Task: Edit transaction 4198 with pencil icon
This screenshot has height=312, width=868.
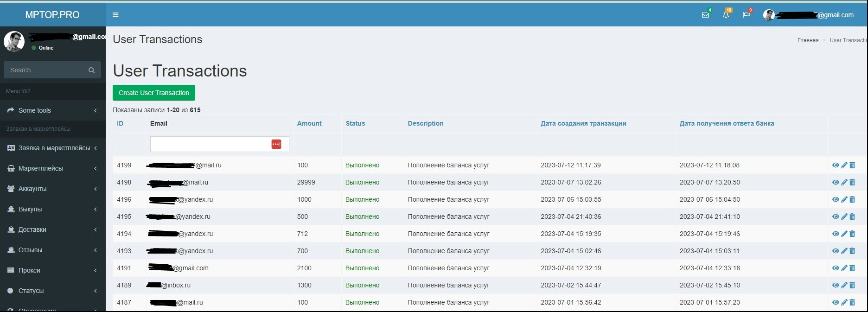Action: [844, 182]
